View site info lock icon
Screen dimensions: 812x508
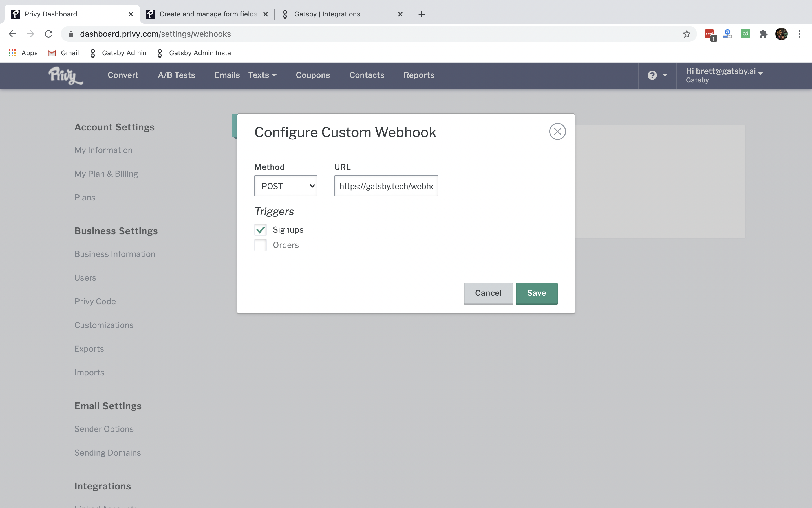[71, 34]
